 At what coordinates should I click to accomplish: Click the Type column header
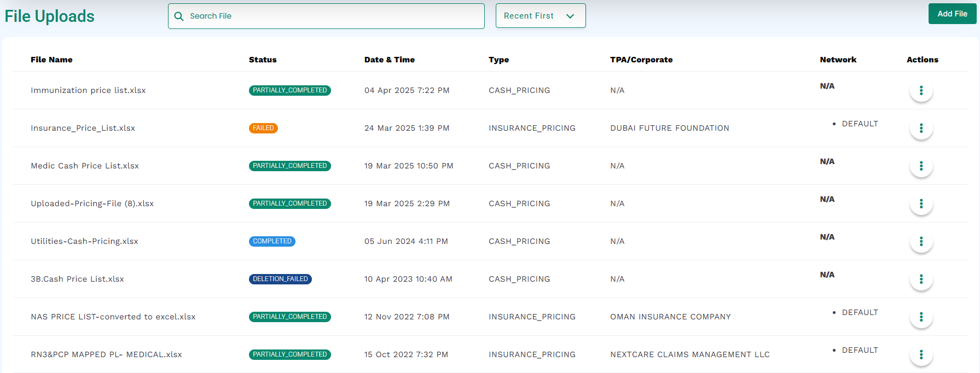(498, 60)
